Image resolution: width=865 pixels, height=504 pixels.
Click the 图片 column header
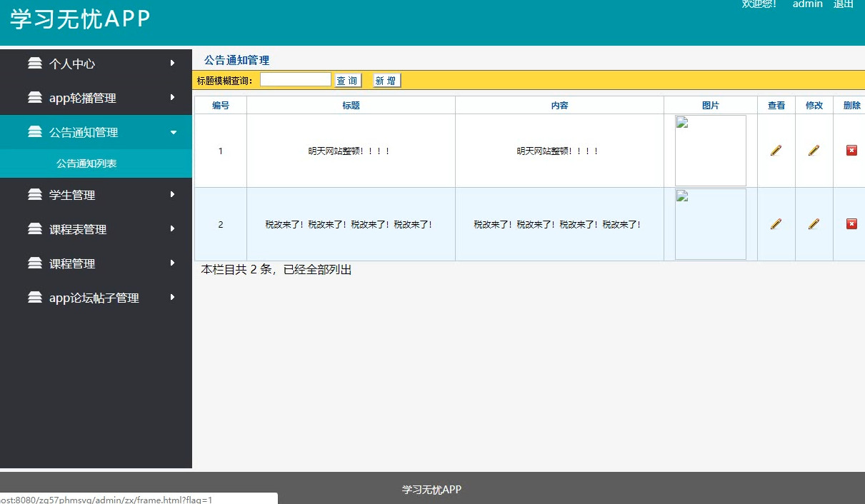711,106
